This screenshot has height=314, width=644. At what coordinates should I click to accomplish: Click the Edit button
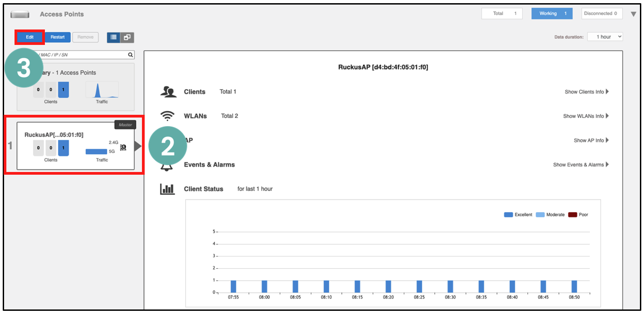coord(29,37)
